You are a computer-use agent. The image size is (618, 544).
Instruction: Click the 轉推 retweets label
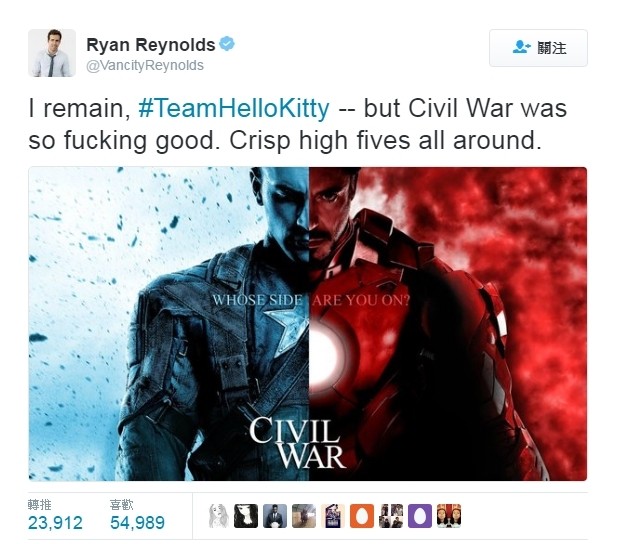(x=39, y=505)
